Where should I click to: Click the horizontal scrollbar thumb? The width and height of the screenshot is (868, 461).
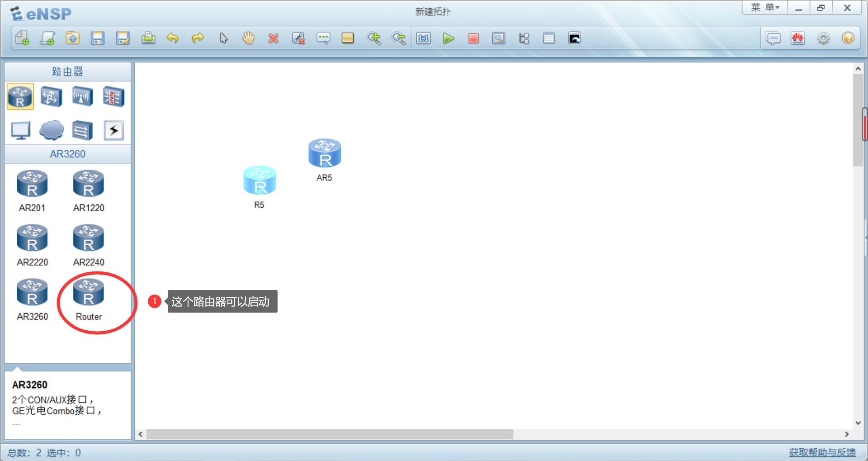tap(330, 434)
